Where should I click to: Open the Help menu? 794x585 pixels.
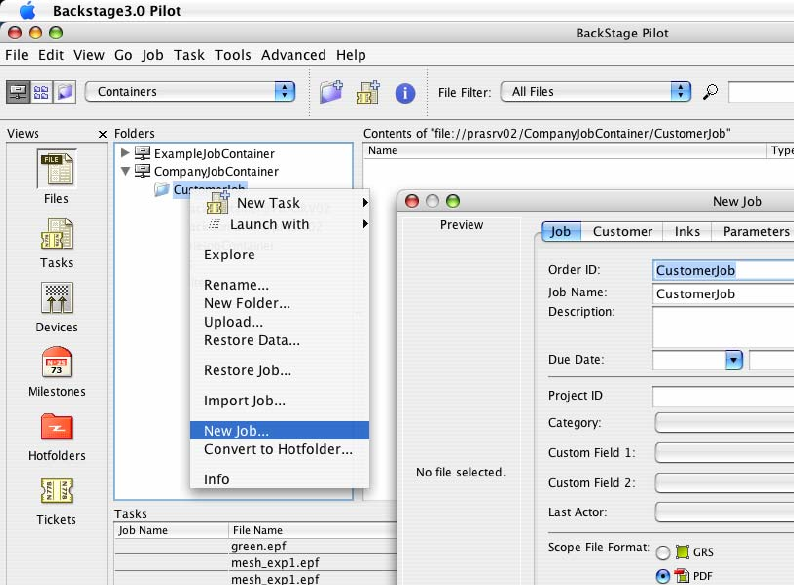(x=350, y=55)
